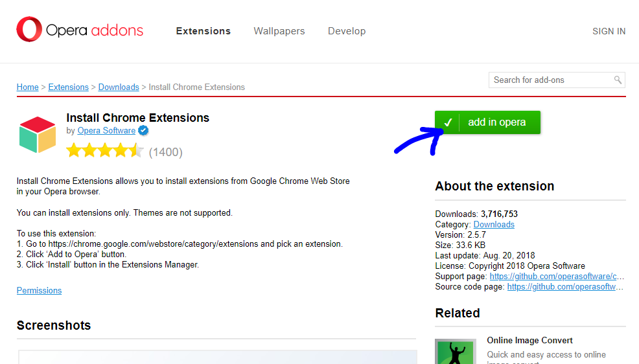Click the Opera addons logo
The height and width of the screenshot is (364, 639).
click(80, 29)
